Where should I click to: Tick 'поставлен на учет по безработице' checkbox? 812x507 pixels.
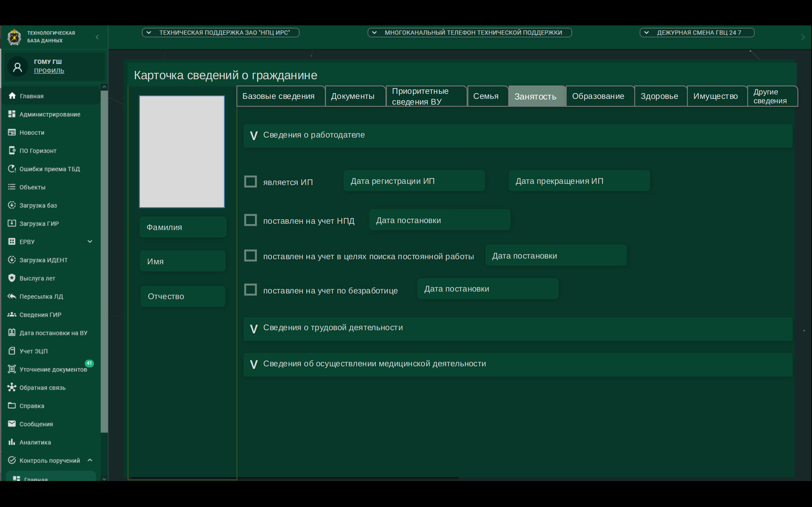[x=250, y=290]
